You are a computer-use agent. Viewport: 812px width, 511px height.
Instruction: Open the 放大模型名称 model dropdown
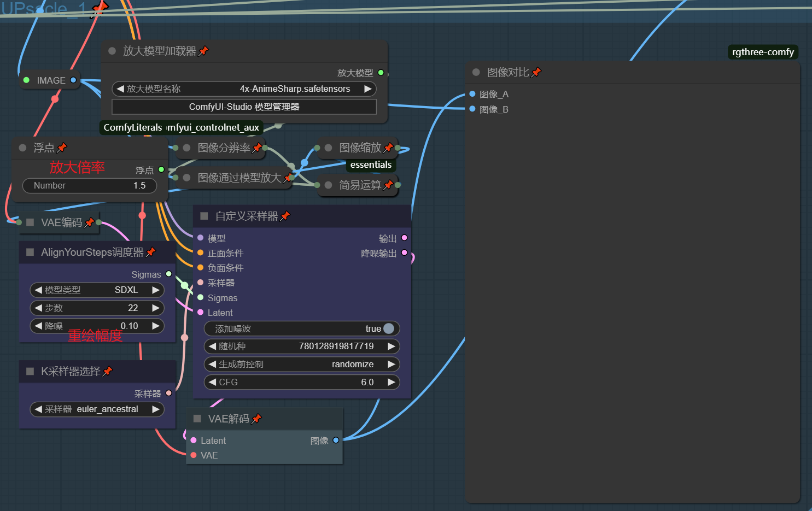click(244, 89)
